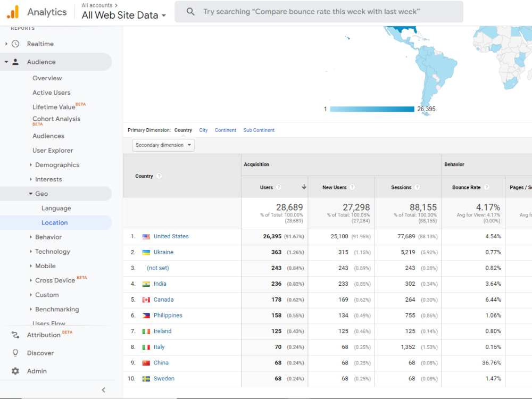Click the Sessions column help icon

click(417, 187)
